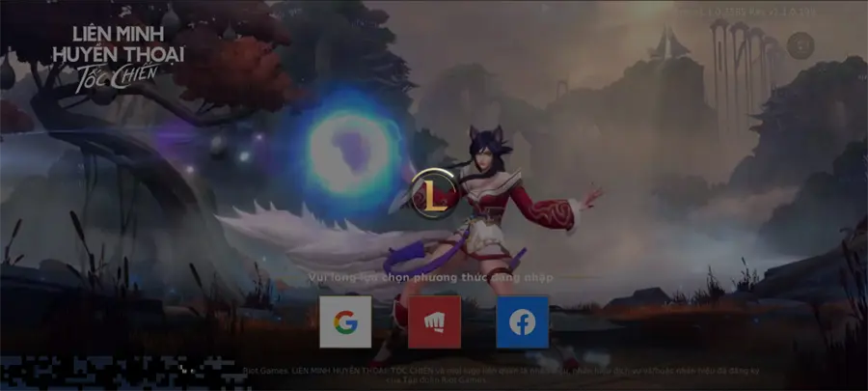
Task: Click the login prompt 'Vui lòng lựa chọn phương thức đăng nhập'
Action: point(431,277)
